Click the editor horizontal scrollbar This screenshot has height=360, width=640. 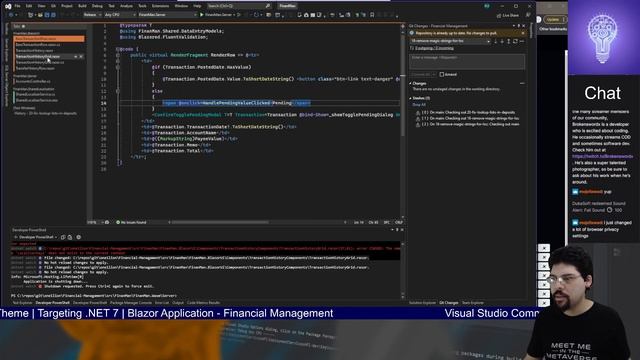pos(220,222)
